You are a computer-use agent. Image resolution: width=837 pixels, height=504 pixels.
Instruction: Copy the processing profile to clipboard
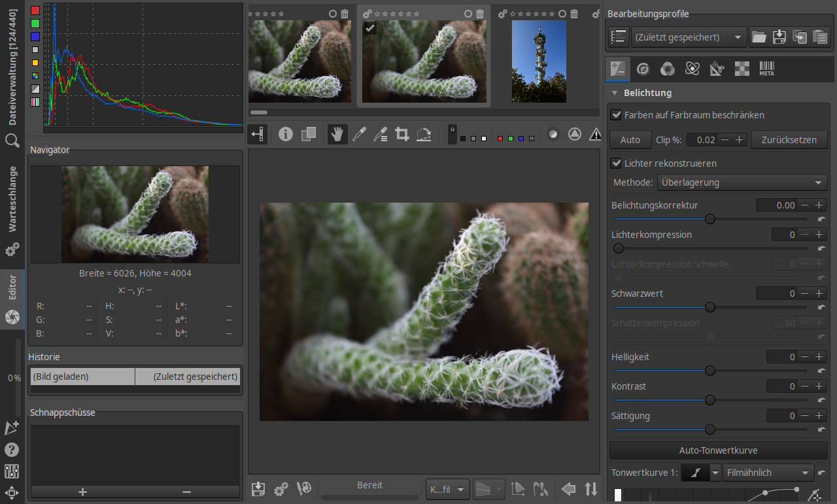800,37
